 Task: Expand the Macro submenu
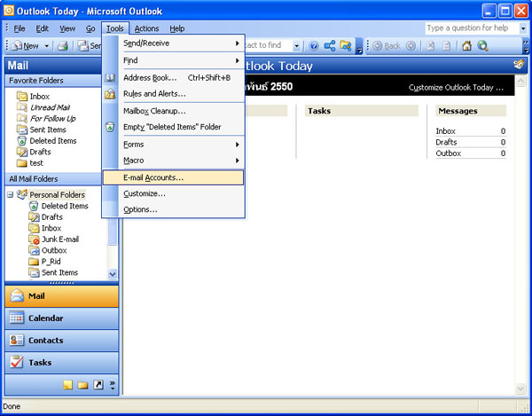pos(238,161)
